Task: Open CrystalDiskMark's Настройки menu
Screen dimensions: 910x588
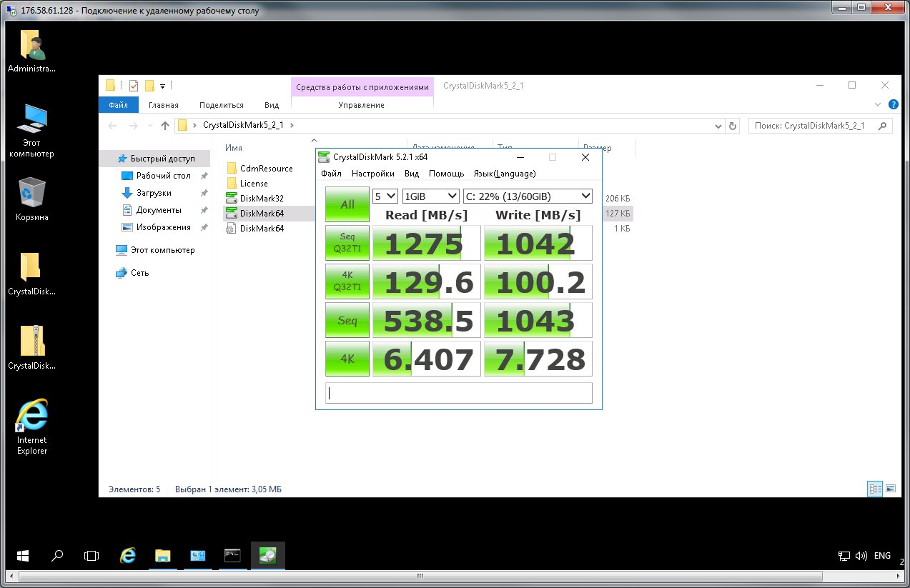Action: pos(373,174)
